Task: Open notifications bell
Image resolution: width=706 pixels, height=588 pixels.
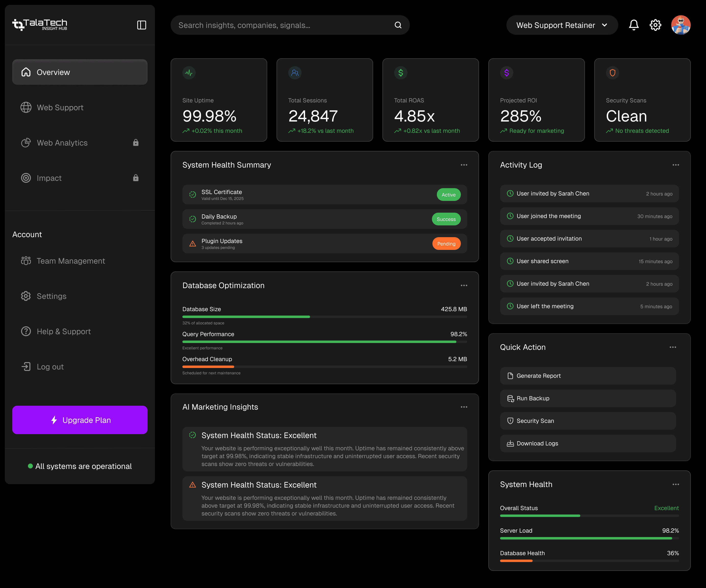Action: point(634,25)
